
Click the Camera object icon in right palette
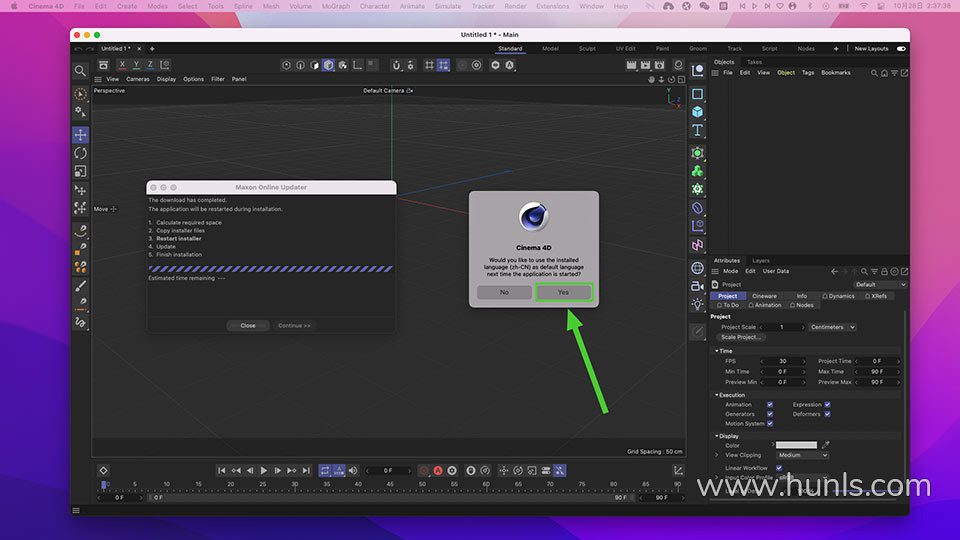click(x=697, y=286)
